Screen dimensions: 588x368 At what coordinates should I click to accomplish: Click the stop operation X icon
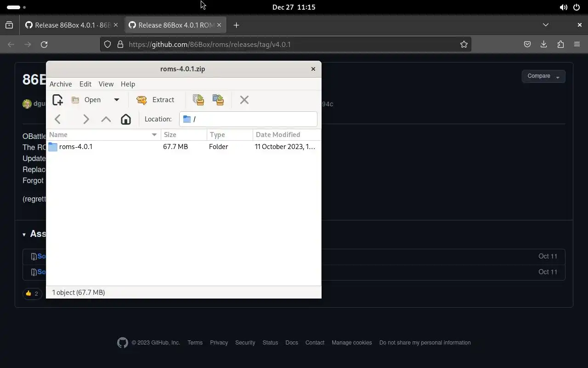(244, 100)
